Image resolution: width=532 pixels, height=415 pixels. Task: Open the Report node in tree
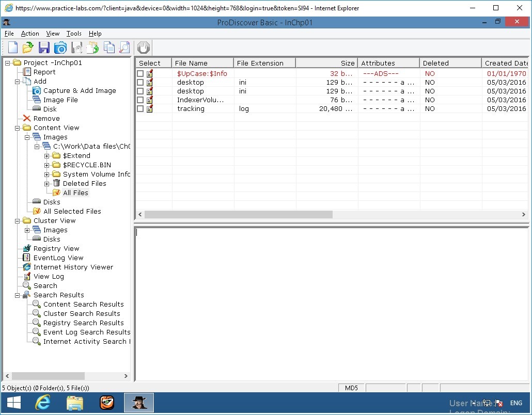click(44, 72)
